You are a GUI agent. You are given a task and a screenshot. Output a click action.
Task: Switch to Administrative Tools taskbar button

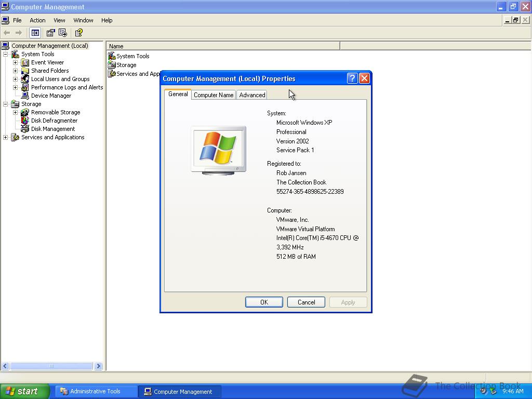(96, 391)
